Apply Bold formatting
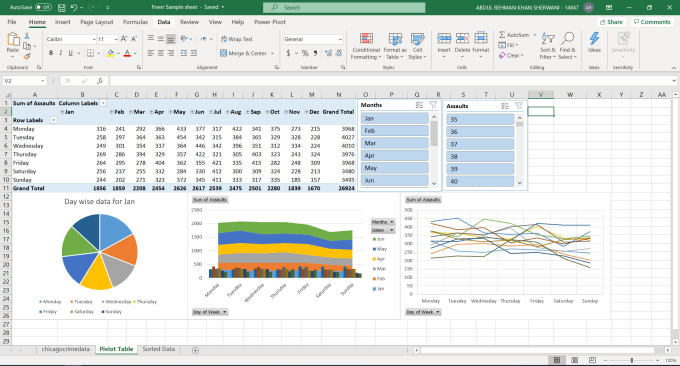This screenshot has width=680, height=366. click(51, 53)
